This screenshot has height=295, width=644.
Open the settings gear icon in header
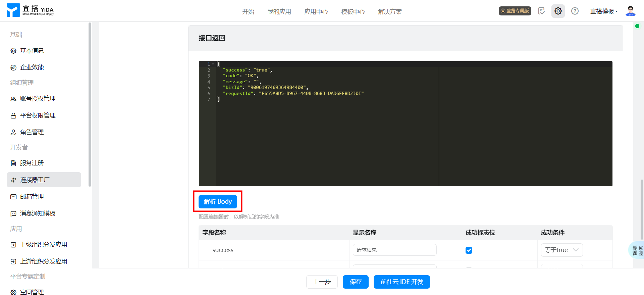point(558,11)
